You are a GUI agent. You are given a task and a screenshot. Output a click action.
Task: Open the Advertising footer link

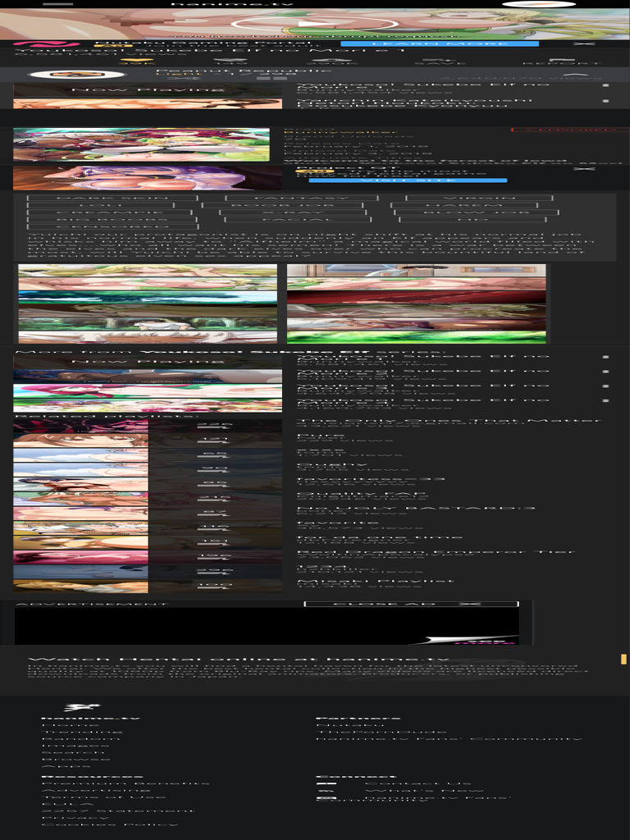coord(95,790)
